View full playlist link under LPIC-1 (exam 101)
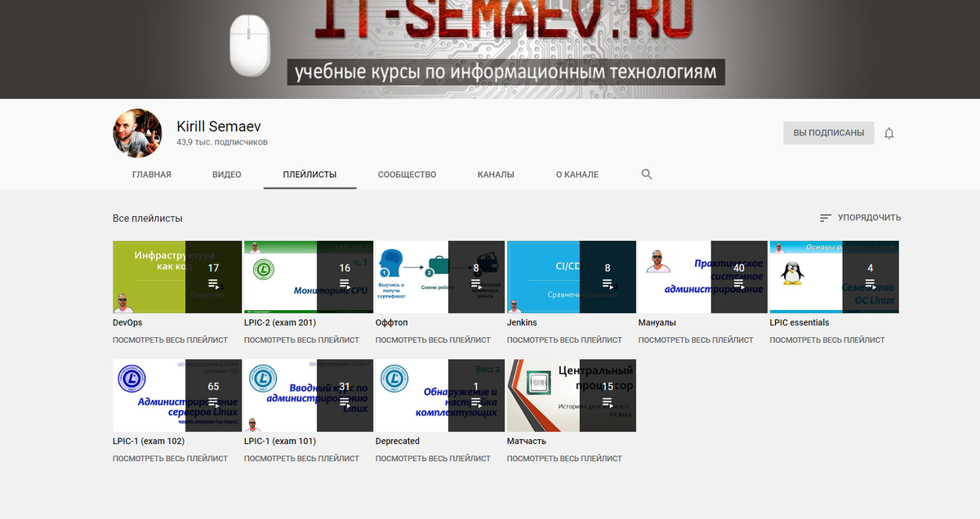Screen dimensions: 980x519 coord(302,459)
